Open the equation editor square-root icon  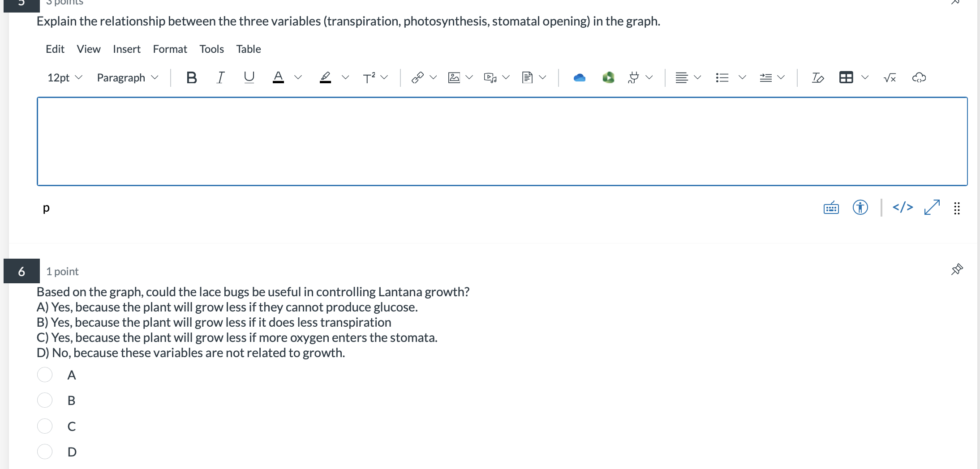point(890,78)
